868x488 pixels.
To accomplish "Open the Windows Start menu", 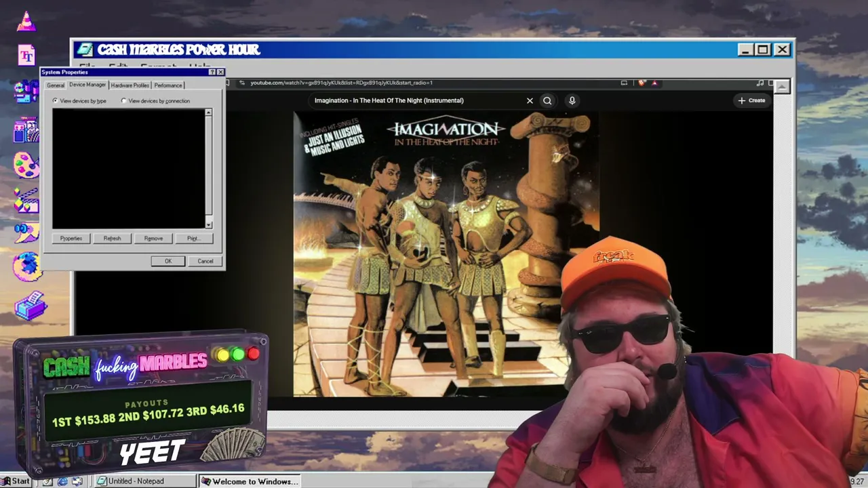I will coord(16,481).
